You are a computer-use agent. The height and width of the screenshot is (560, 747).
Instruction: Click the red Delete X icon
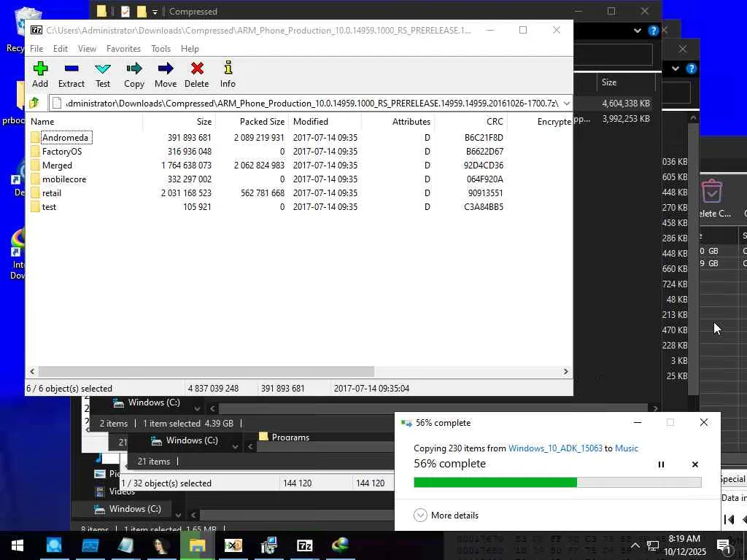click(x=197, y=69)
